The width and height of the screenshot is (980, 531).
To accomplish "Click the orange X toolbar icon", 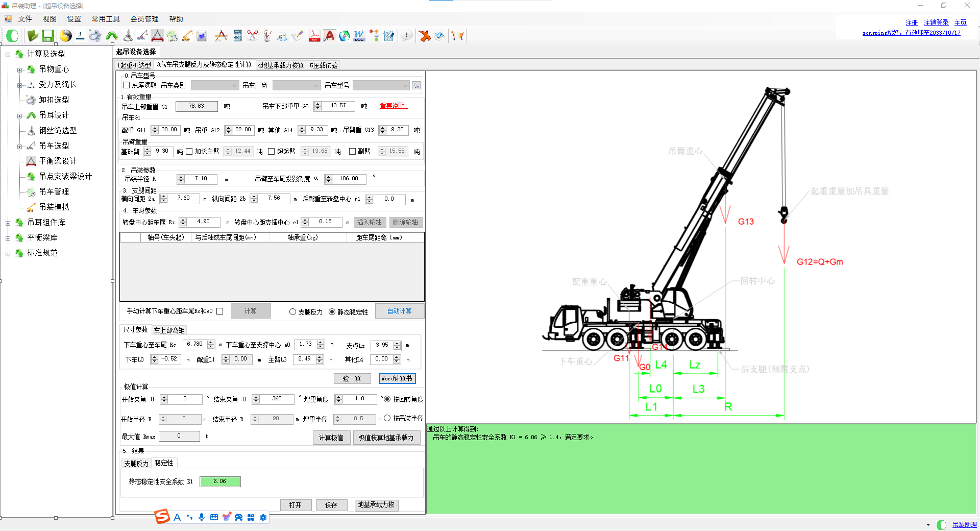I will [x=425, y=36].
